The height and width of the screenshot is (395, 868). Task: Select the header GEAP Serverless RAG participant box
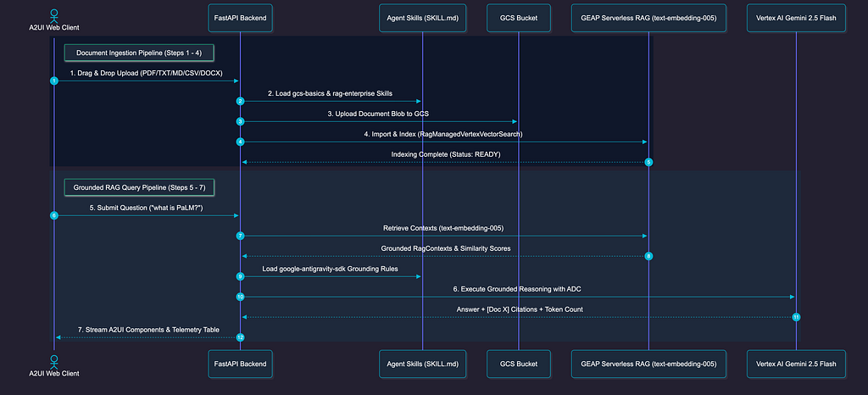click(648, 19)
